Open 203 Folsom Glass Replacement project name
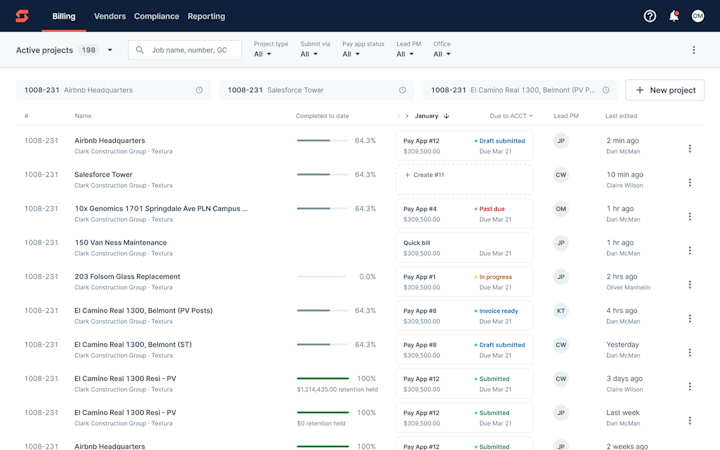The image size is (720, 450). click(127, 276)
